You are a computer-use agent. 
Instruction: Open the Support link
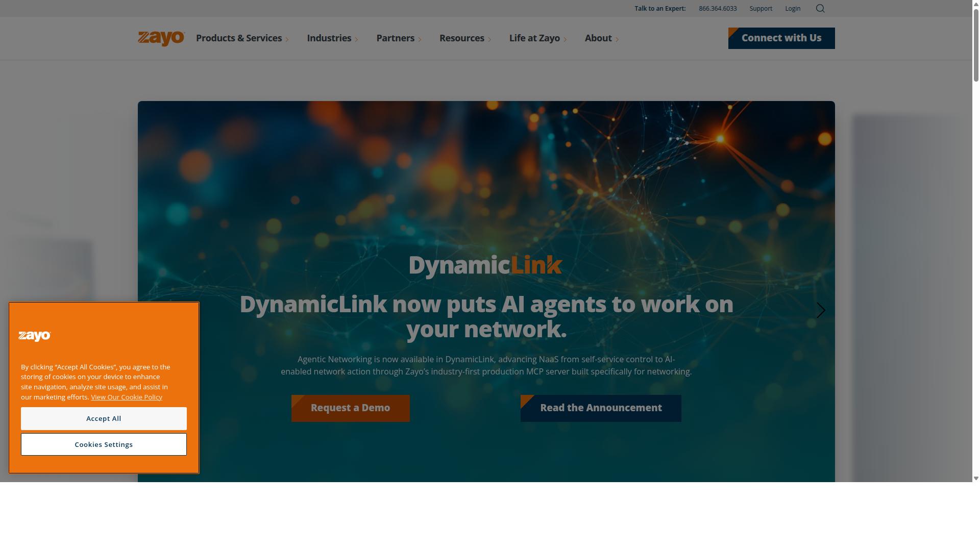(761, 9)
